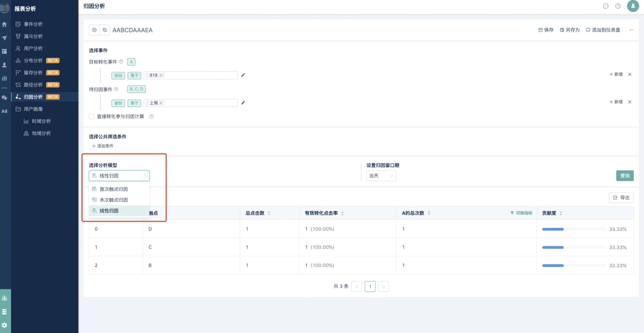Open the chat message icon in top bar
The width and height of the screenshot is (644, 333).
[606, 6]
